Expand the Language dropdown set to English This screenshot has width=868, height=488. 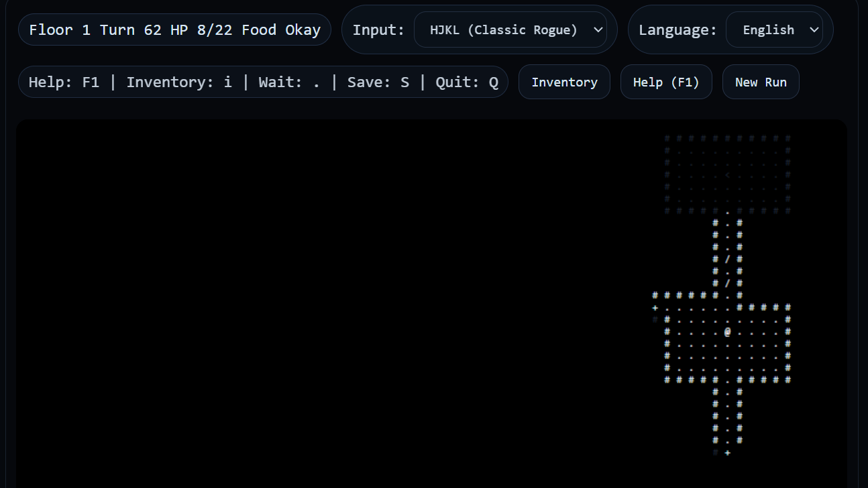coord(774,30)
